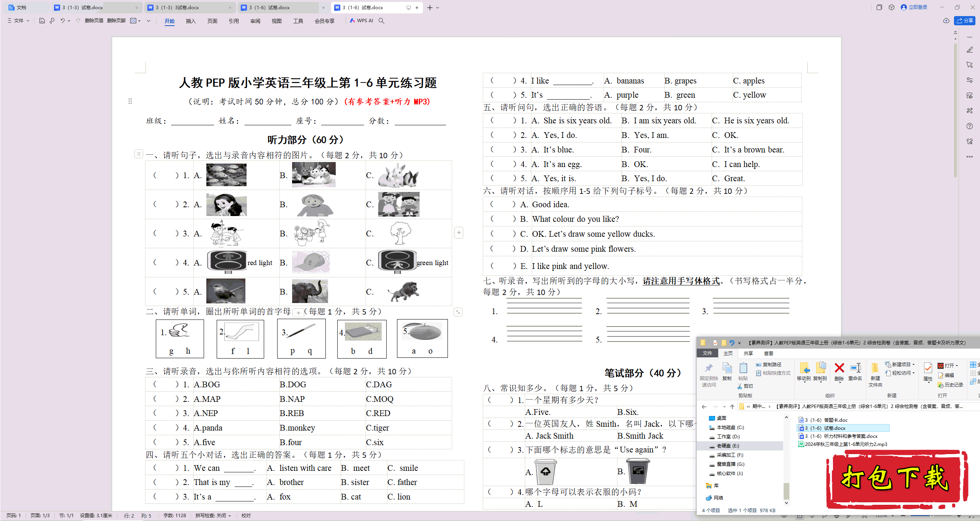Viewport: 980px width, 521px height.
Task: Click the 删除页眉 button
Action: pyautogui.click(x=94, y=21)
